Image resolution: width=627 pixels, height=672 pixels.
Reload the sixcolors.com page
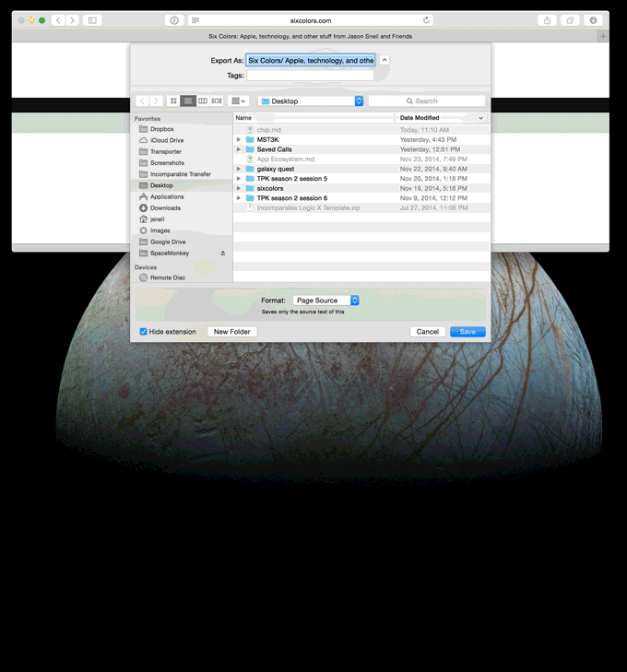pos(426,20)
